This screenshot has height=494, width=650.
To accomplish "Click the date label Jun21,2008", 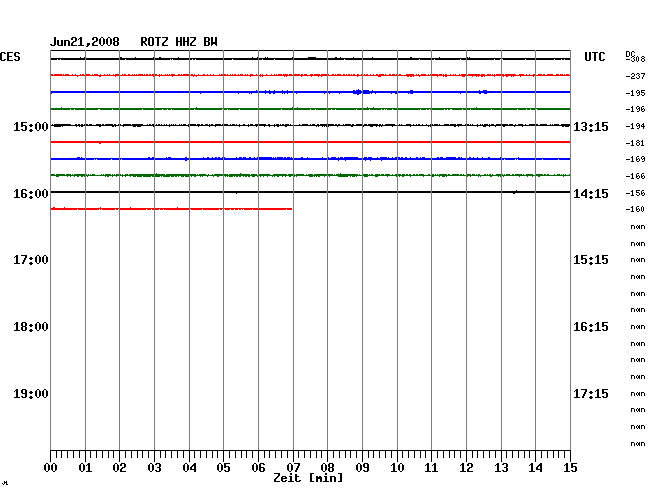I will click(85, 42).
